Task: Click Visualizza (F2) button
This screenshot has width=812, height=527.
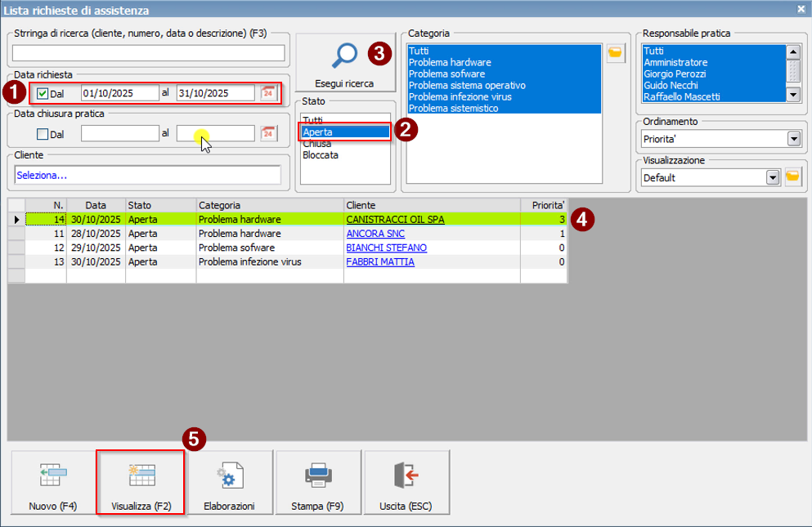Action: (140, 483)
